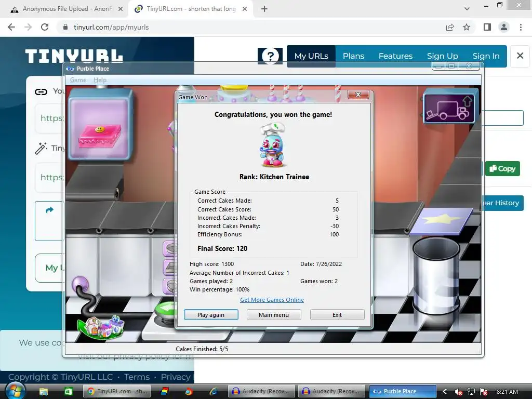The image size is (532, 399).
Task: Switch to first Audacity taskbar button
Action: (x=261, y=392)
